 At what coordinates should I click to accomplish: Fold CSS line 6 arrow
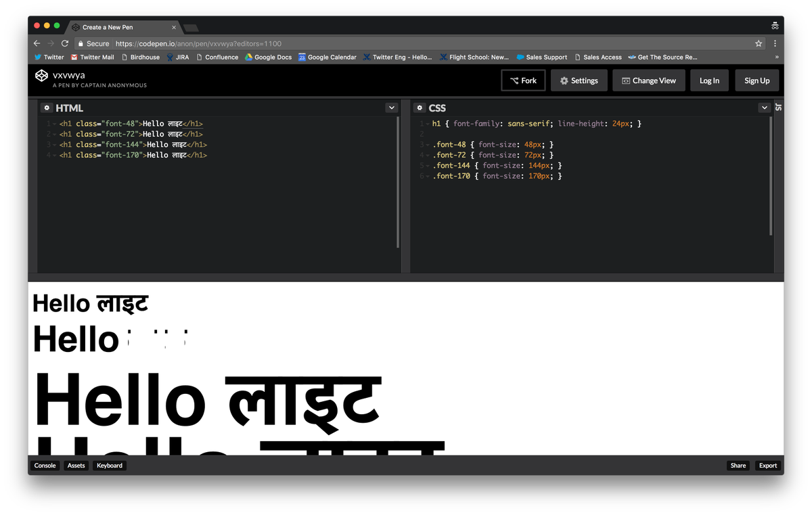(428, 177)
